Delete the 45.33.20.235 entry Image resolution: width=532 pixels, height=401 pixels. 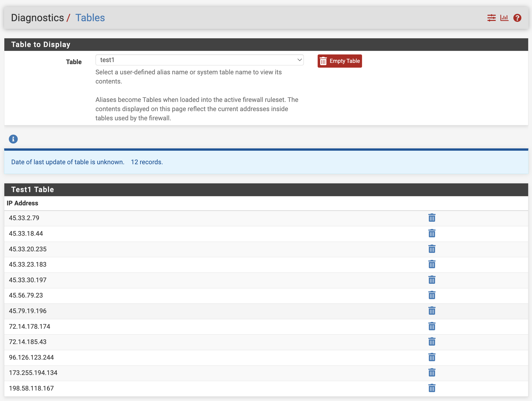pos(432,249)
